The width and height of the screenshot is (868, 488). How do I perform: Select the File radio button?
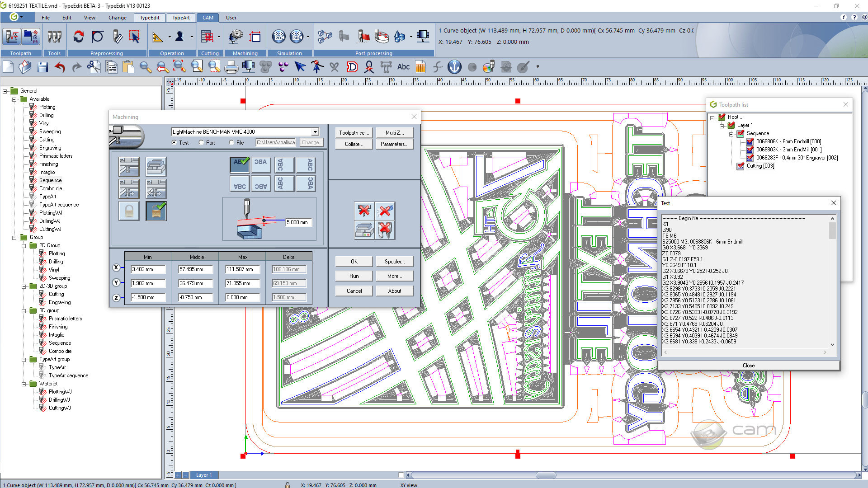coord(231,143)
